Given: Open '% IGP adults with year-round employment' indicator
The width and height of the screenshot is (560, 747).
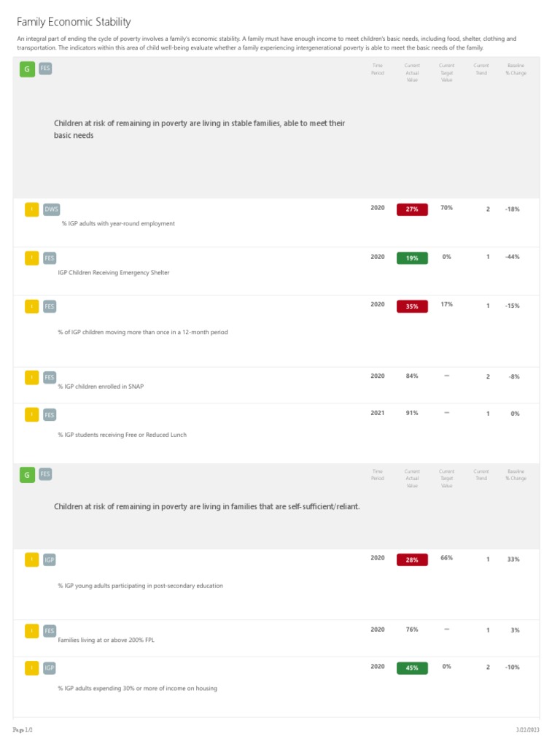Looking at the screenshot, I should [118, 223].
